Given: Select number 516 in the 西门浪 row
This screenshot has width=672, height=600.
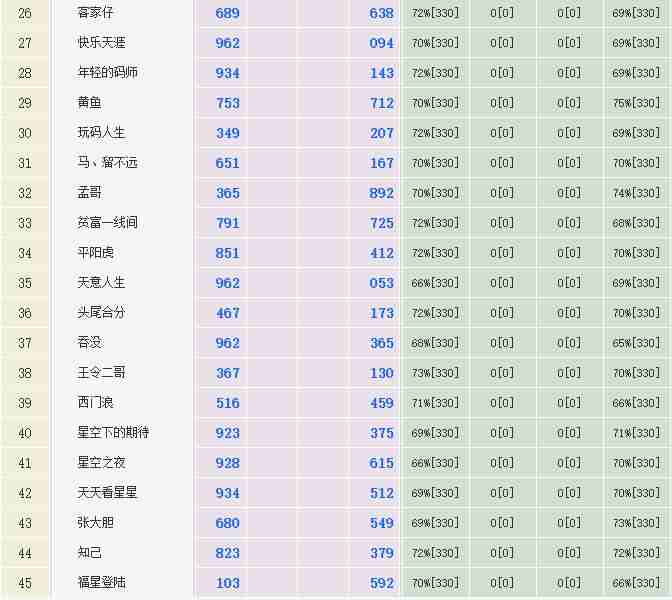Looking at the screenshot, I should (x=227, y=403).
